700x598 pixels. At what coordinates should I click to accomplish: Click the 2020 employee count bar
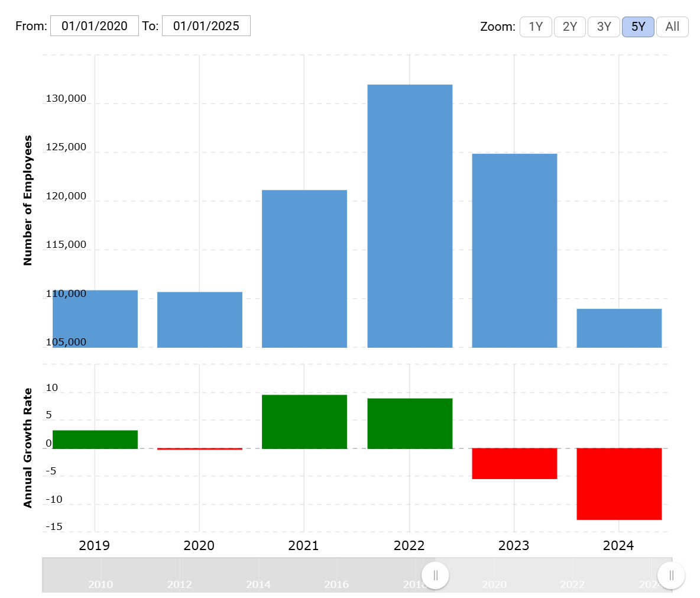click(200, 319)
